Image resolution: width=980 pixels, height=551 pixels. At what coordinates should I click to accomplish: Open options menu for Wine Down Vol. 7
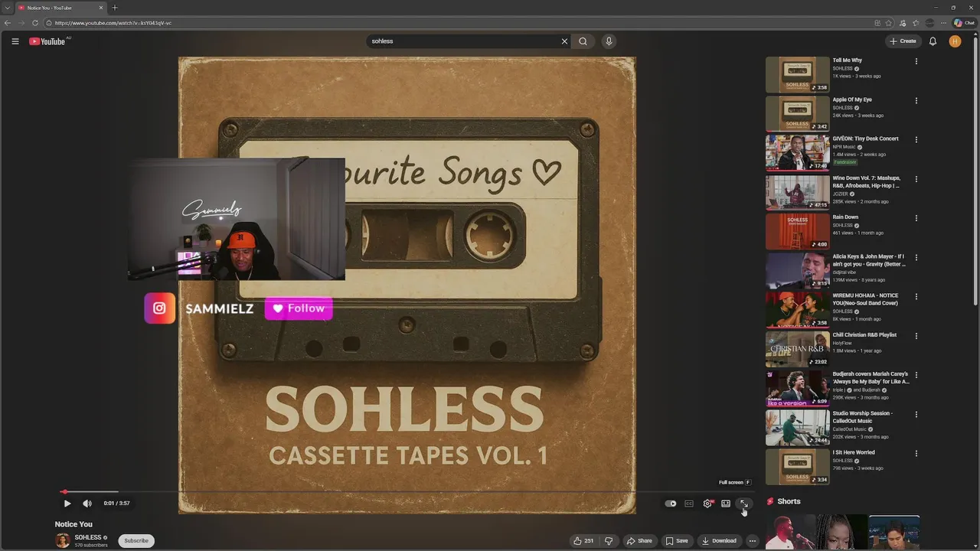coord(916,179)
